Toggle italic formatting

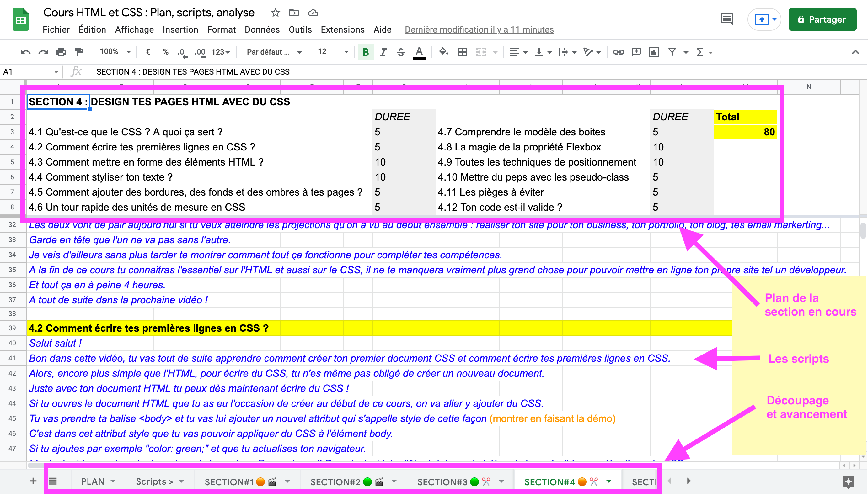click(x=383, y=52)
